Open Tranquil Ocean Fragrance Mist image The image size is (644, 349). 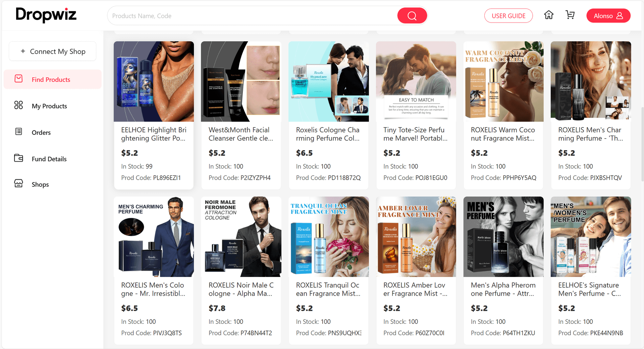(329, 237)
